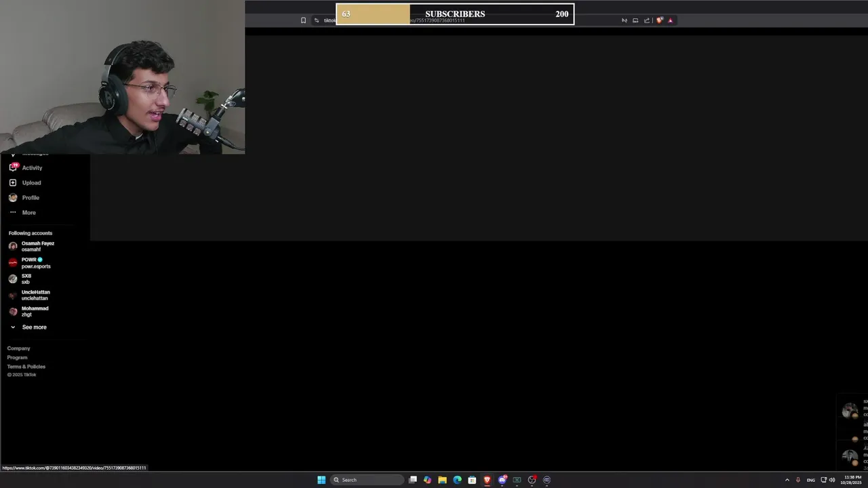Click the network tray icon
The width and height of the screenshot is (868, 488).
pos(824,480)
